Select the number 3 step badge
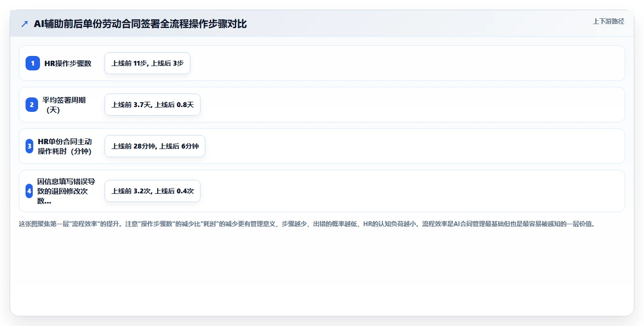 pyautogui.click(x=29, y=146)
